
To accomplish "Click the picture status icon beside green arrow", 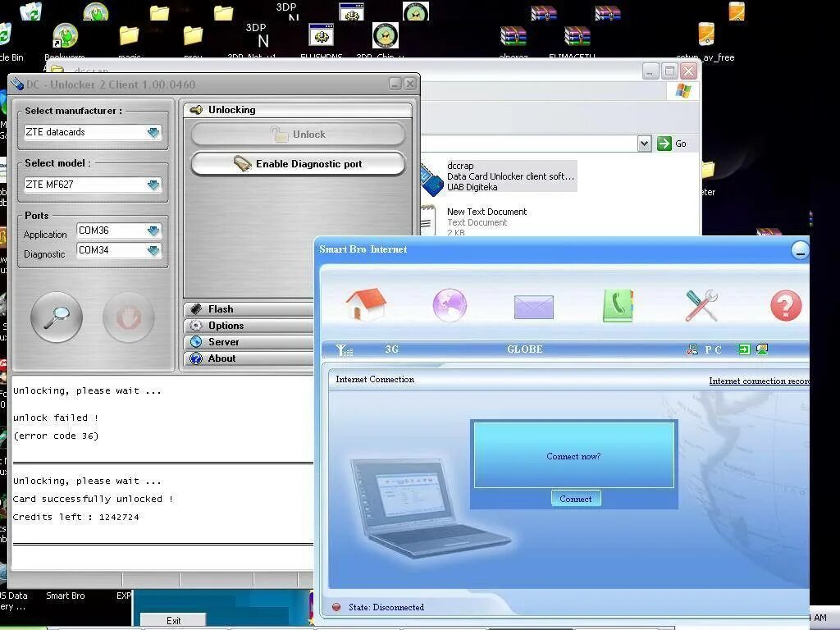I will tap(762, 349).
